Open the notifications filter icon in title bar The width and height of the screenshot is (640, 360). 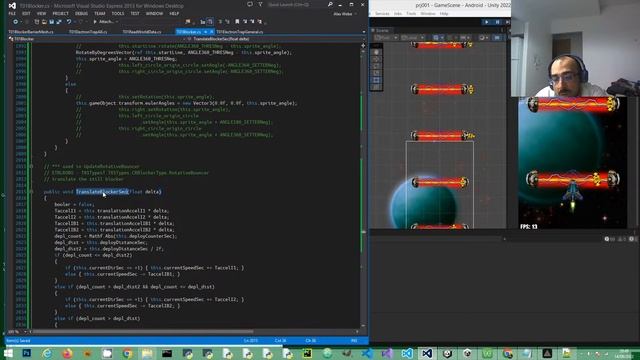tap(260, 4)
